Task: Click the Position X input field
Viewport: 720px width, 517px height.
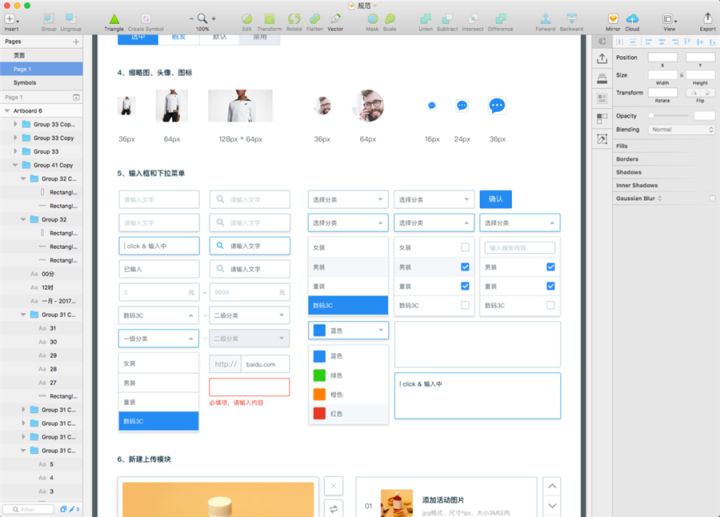Action: (663, 57)
